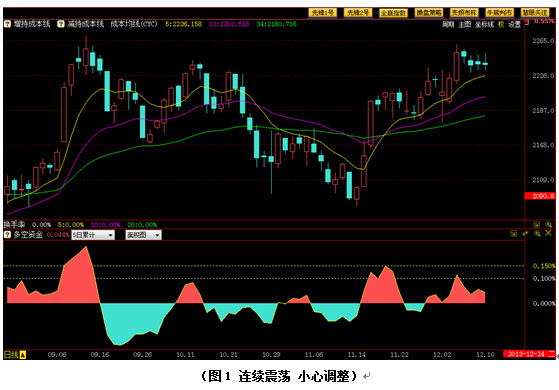
Task: Toggle the 权 adjustment option
Action: [501, 24]
